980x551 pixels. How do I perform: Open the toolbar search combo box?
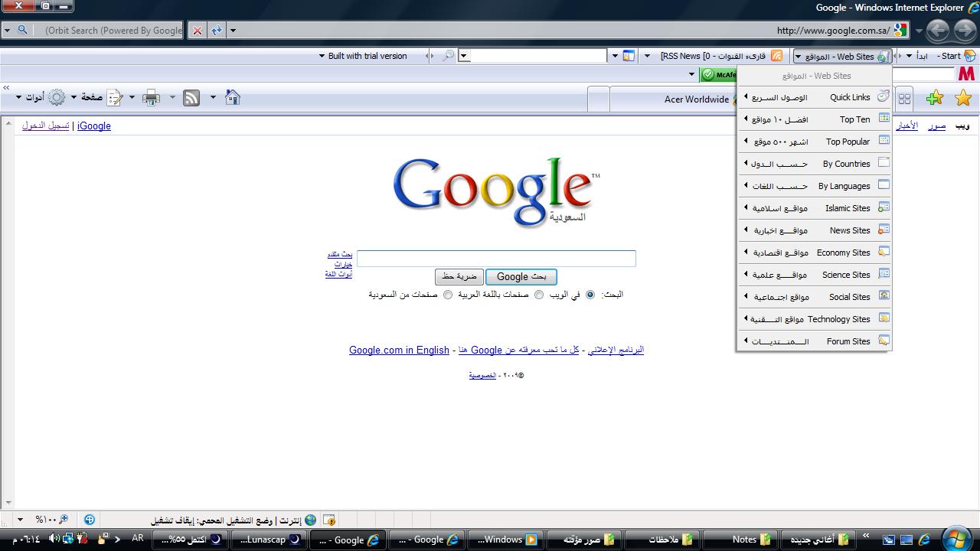pyautogui.click(x=533, y=56)
